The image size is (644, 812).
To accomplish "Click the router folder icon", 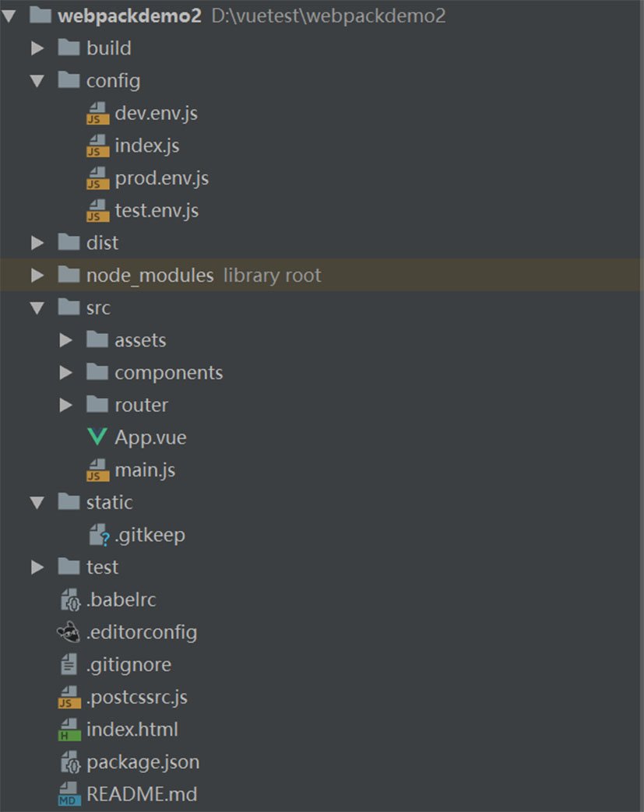I will pyautogui.click(x=97, y=405).
